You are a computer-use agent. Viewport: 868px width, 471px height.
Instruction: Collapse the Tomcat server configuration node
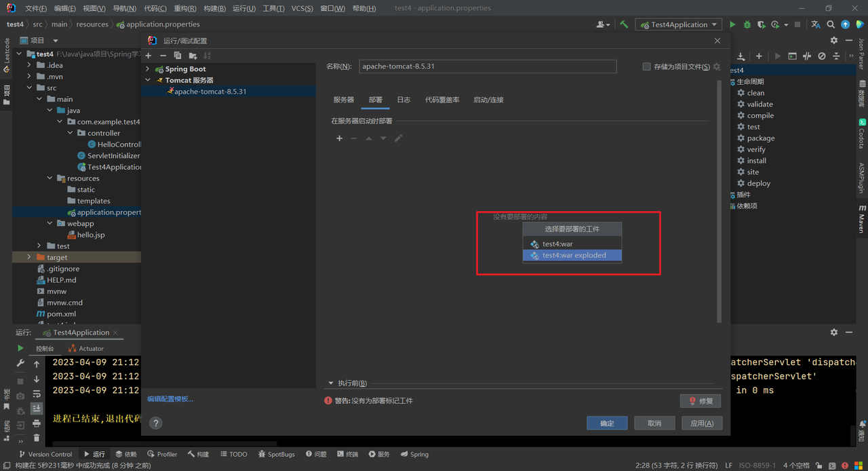tap(149, 80)
